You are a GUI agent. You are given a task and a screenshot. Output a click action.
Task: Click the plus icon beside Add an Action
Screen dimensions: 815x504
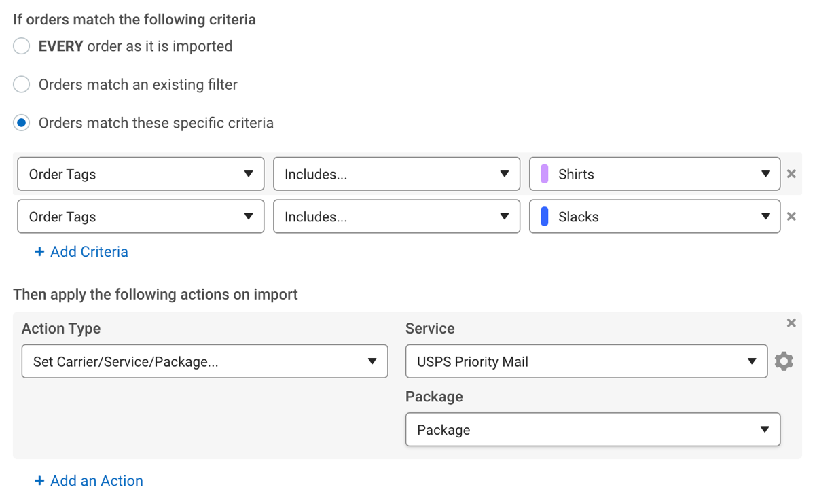tap(39, 480)
